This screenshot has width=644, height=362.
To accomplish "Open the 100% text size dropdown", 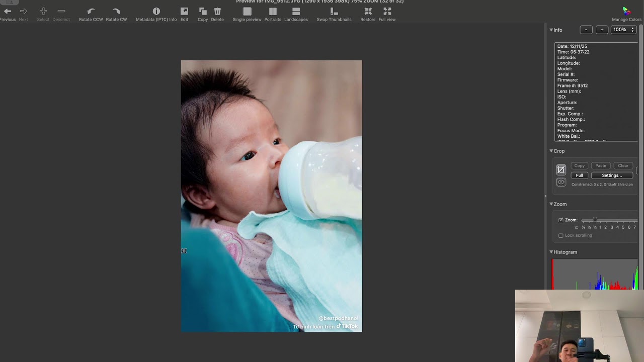I will (x=623, y=30).
